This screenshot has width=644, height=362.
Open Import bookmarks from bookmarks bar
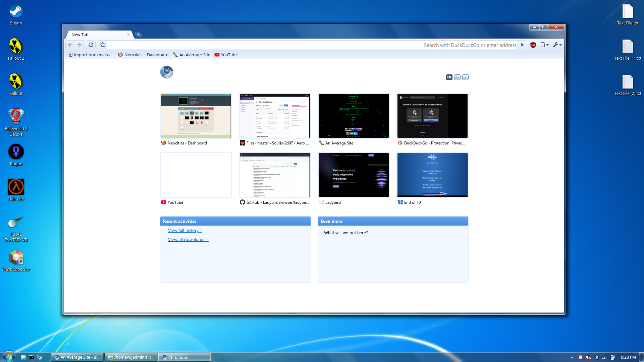click(91, 55)
